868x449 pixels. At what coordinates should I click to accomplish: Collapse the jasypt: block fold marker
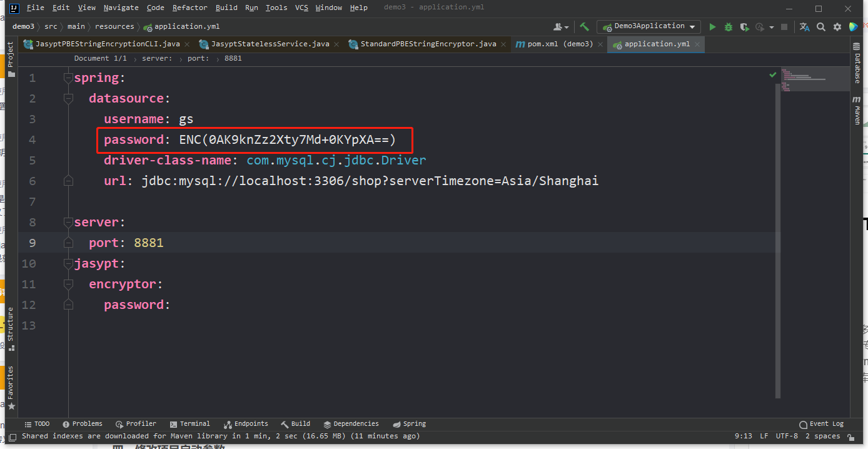[68, 264]
